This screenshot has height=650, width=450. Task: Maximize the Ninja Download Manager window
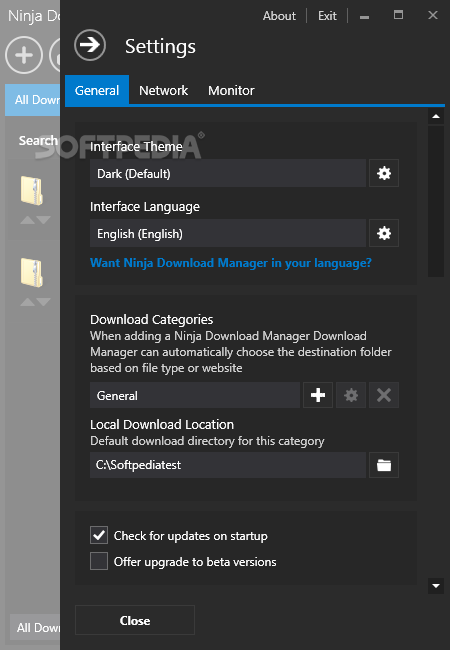(x=398, y=15)
